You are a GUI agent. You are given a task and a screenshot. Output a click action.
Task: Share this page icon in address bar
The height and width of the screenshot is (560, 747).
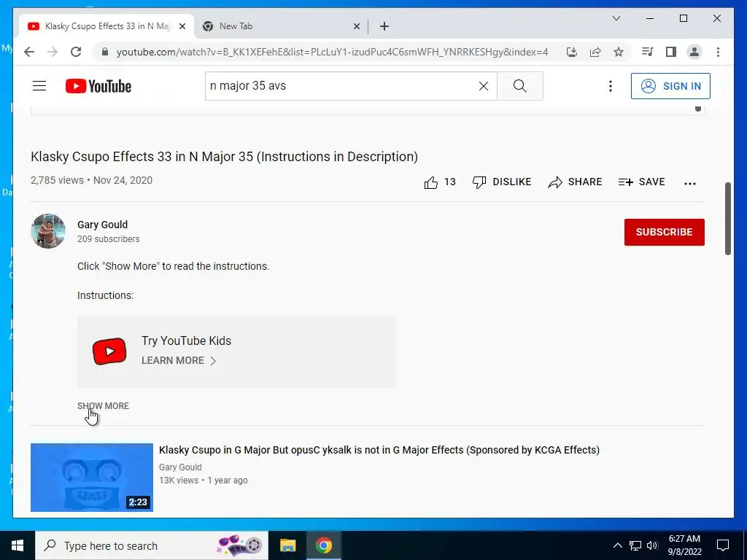(595, 52)
